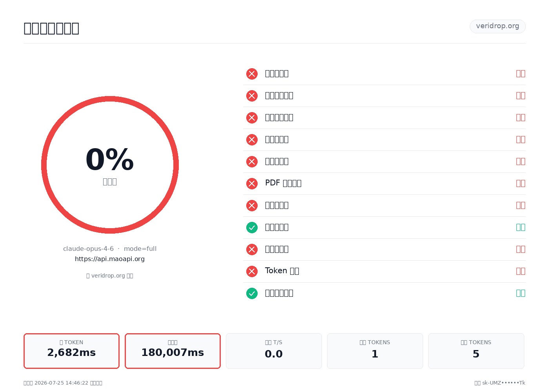
Task: Click the veridrop.org badge in the header
Action: pos(498,26)
